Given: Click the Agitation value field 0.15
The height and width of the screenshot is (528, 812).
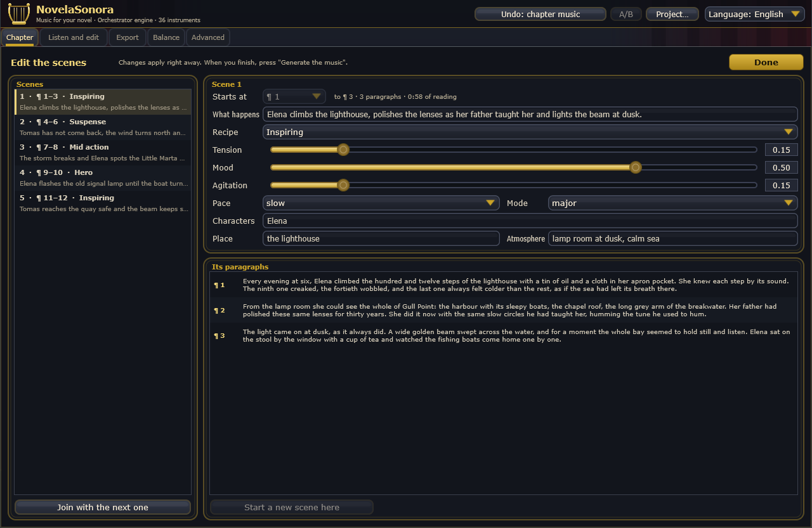Looking at the screenshot, I should pos(782,185).
